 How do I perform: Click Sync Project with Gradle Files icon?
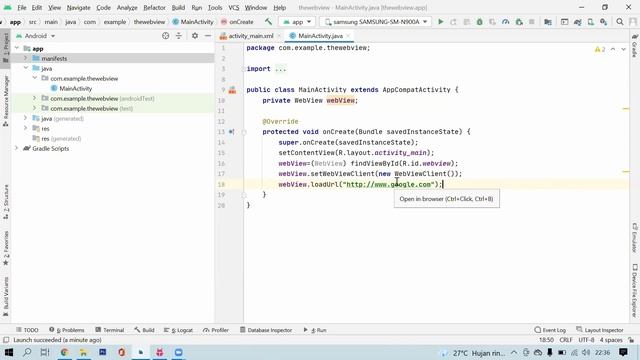pos(577,22)
